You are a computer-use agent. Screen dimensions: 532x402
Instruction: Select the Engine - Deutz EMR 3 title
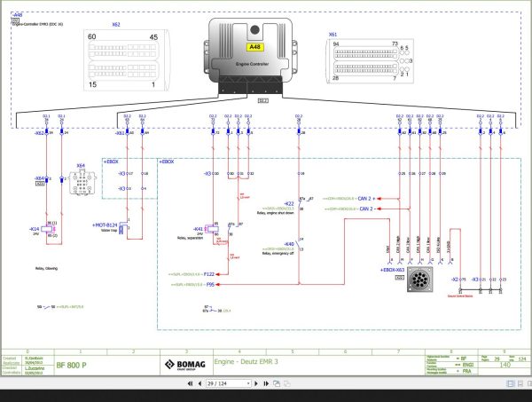(246, 361)
